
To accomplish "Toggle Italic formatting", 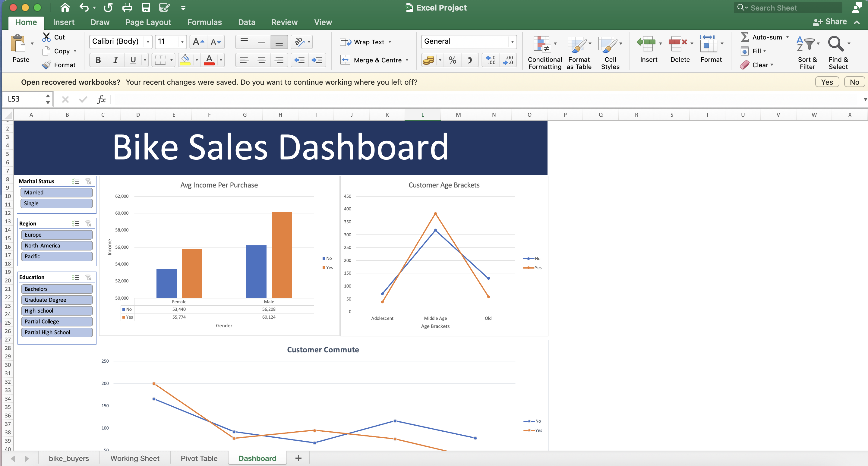I will tap(115, 60).
